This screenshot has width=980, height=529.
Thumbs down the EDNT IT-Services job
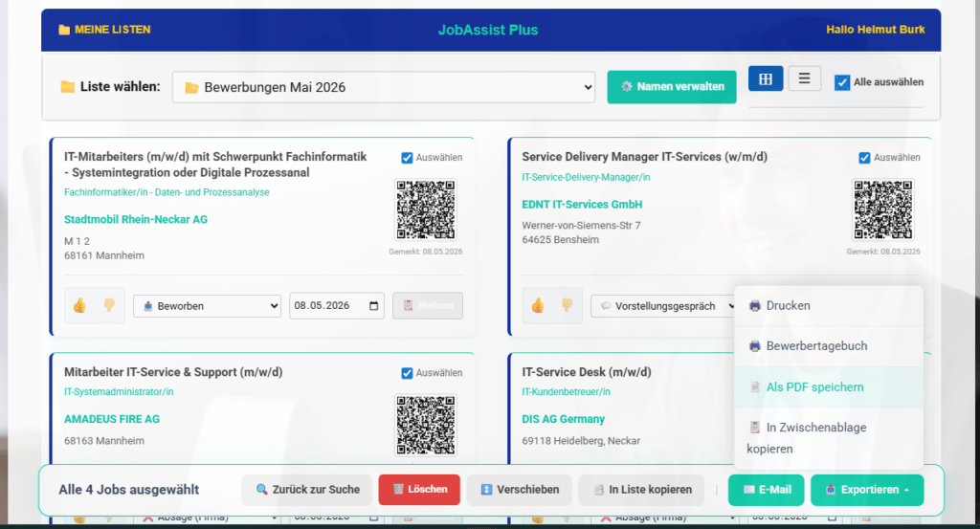click(567, 305)
